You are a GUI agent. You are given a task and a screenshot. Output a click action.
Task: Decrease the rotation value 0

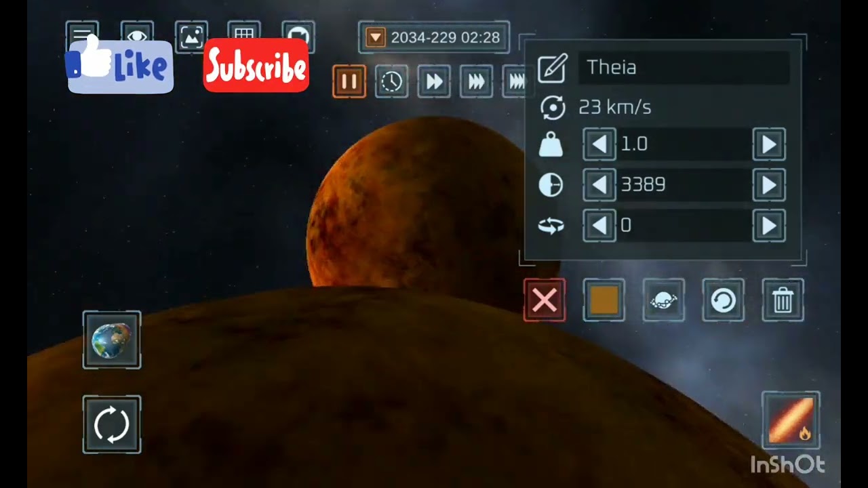click(x=599, y=226)
